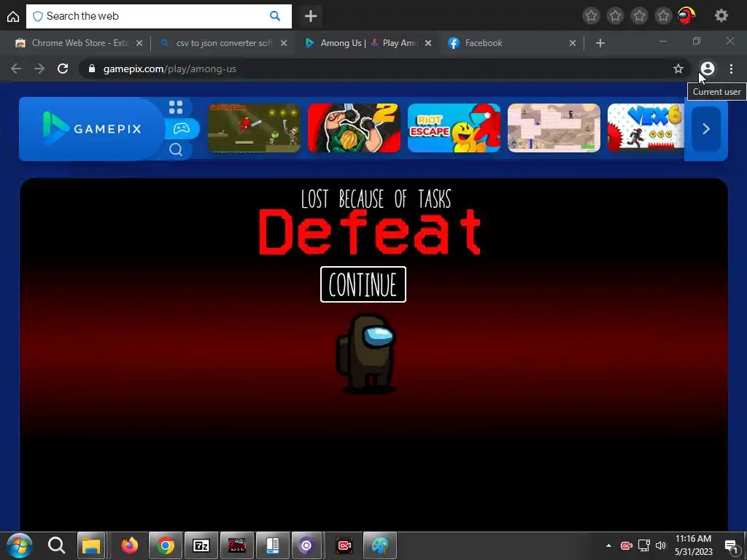Focus the Search the web field
747x560 pixels.
158,16
